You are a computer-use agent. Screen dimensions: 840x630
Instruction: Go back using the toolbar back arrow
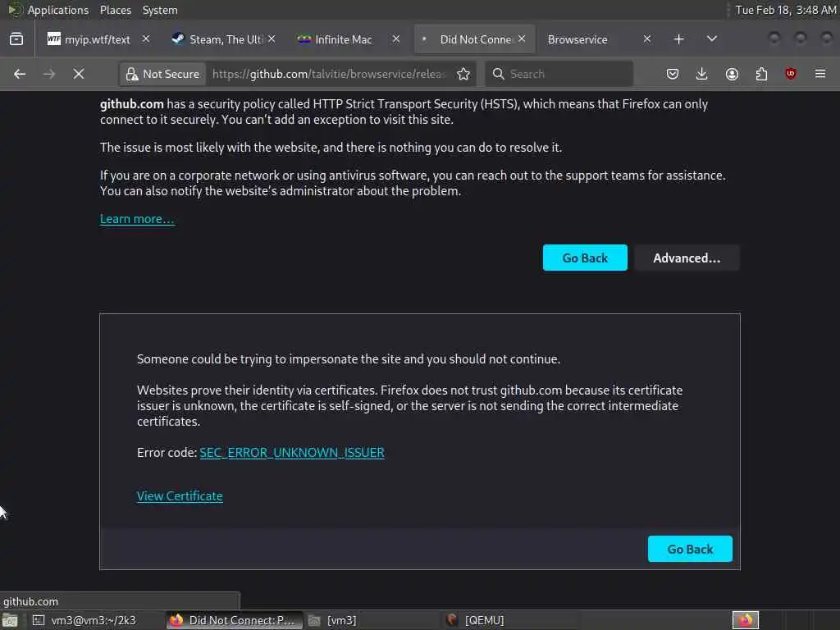[x=20, y=74]
